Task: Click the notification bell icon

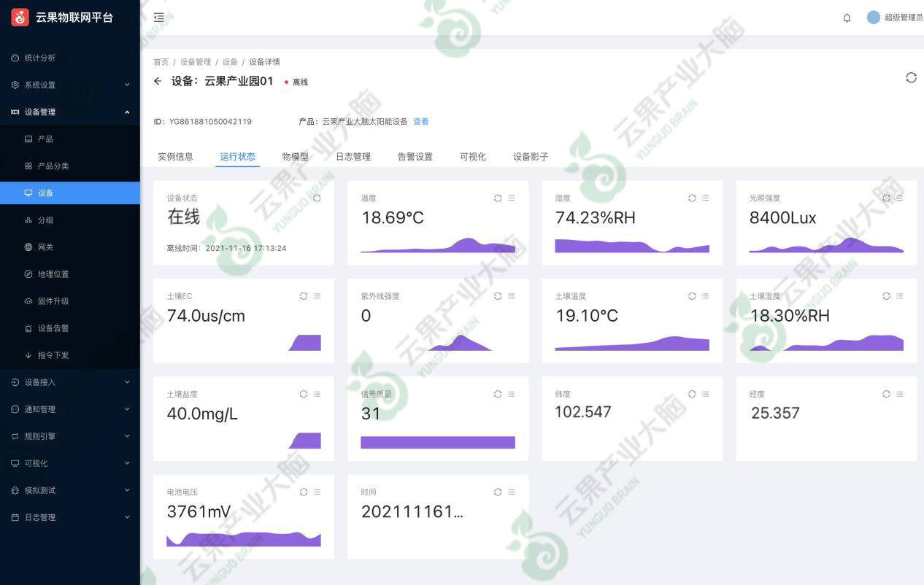Action: point(847,18)
